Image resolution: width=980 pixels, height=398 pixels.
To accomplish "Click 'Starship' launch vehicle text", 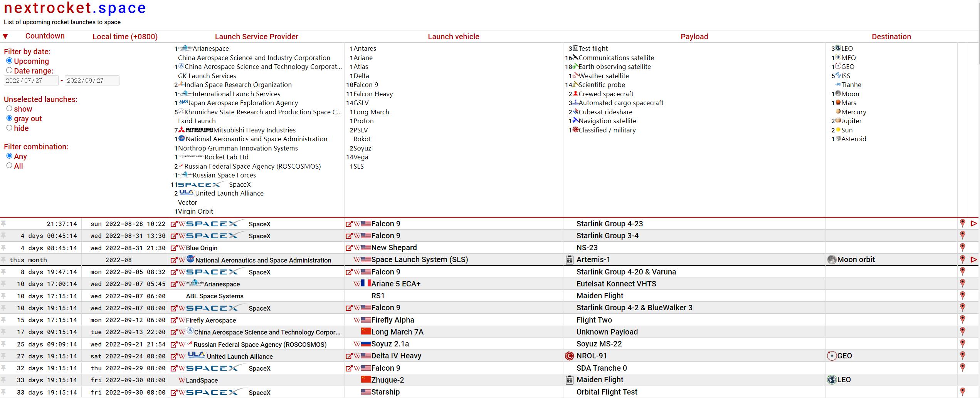I will 385,392.
